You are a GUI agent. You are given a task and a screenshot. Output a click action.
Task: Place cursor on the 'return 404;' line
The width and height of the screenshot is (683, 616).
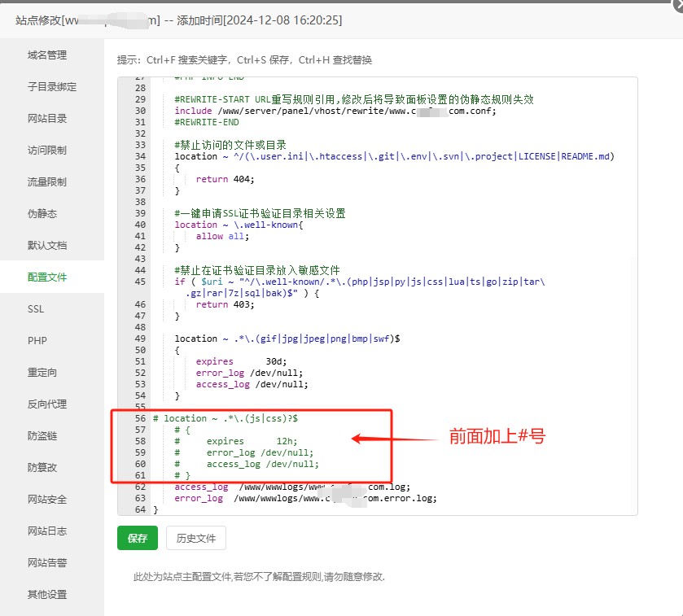click(x=225, y=179)
